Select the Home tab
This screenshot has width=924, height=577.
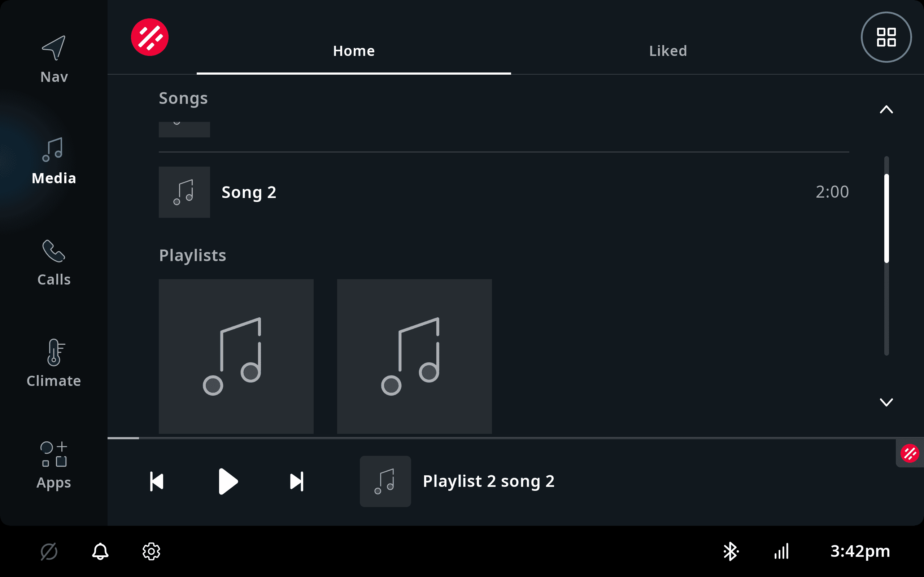(x=354, y=51)
